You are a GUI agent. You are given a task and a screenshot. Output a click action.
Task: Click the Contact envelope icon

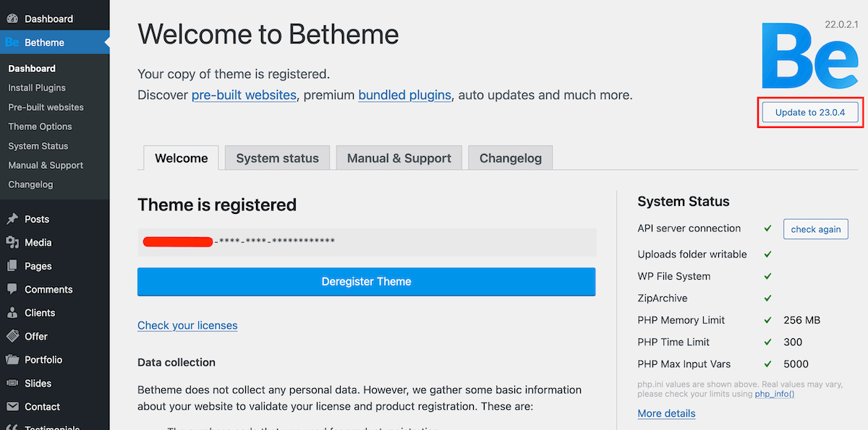click(x=12, y=407)
